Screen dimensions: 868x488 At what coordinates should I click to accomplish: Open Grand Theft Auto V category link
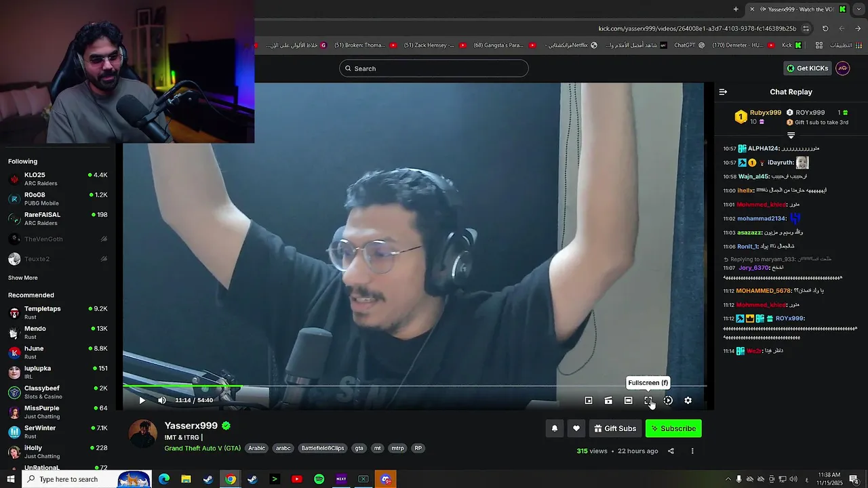pos(202,448)
